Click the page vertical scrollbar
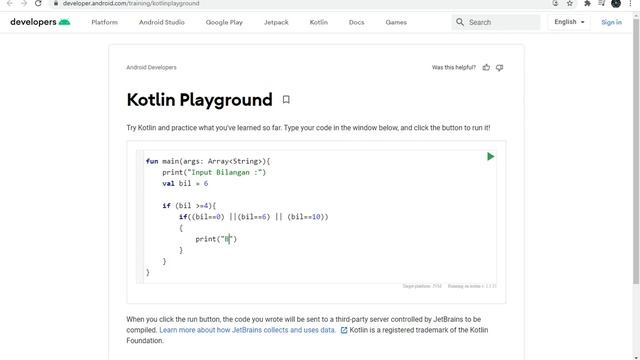 636,151
